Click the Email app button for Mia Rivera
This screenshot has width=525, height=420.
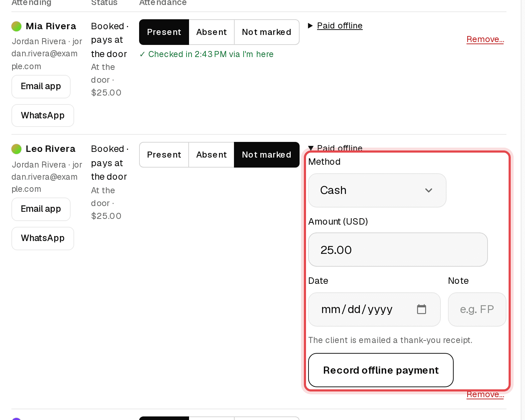pos(41,87)
